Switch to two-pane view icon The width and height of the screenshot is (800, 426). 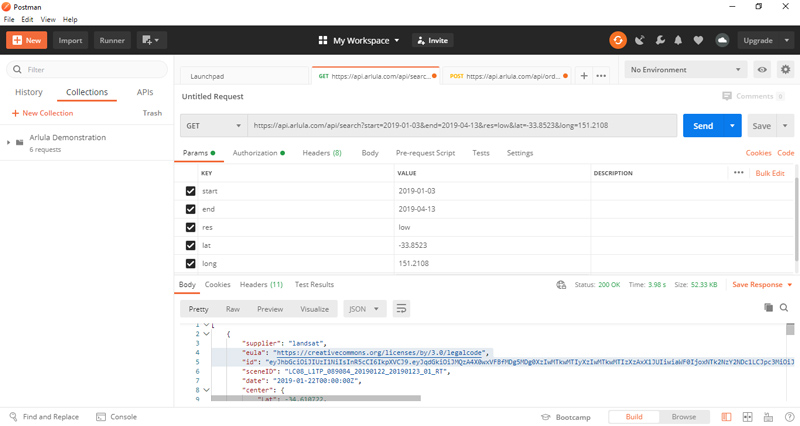pyautogui.click(x=747, y=417)
